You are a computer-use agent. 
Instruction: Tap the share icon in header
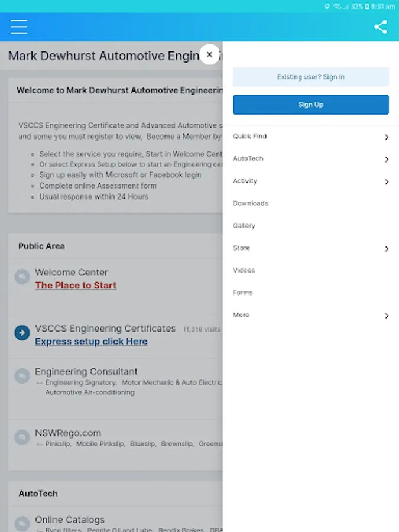pos(380,27)
